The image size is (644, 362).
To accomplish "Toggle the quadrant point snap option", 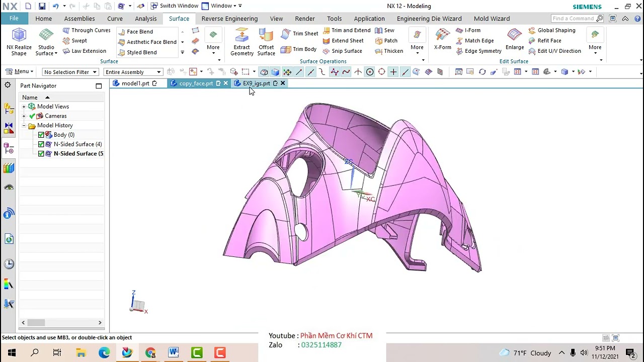I will coord(381,72).
